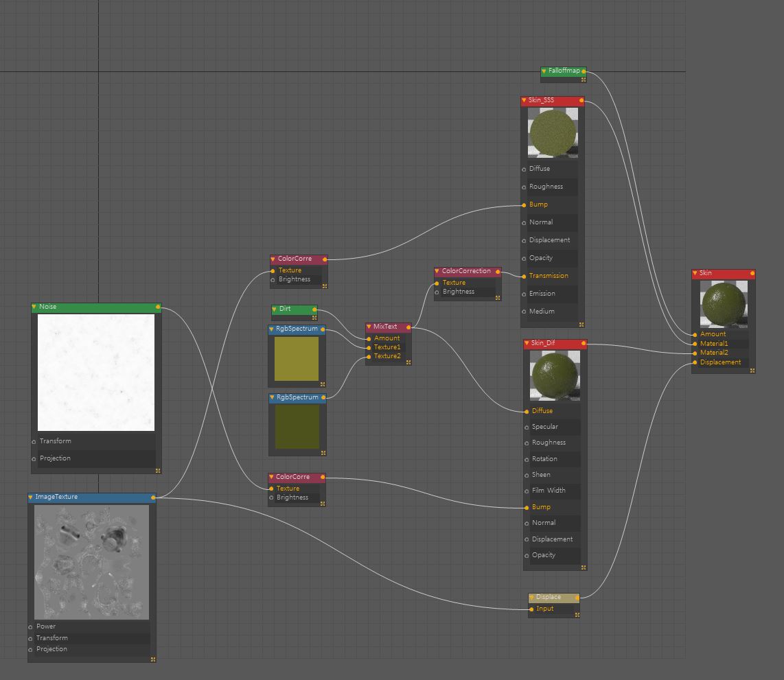Collapse the Displace node triangle

click(x=531, y=598)
